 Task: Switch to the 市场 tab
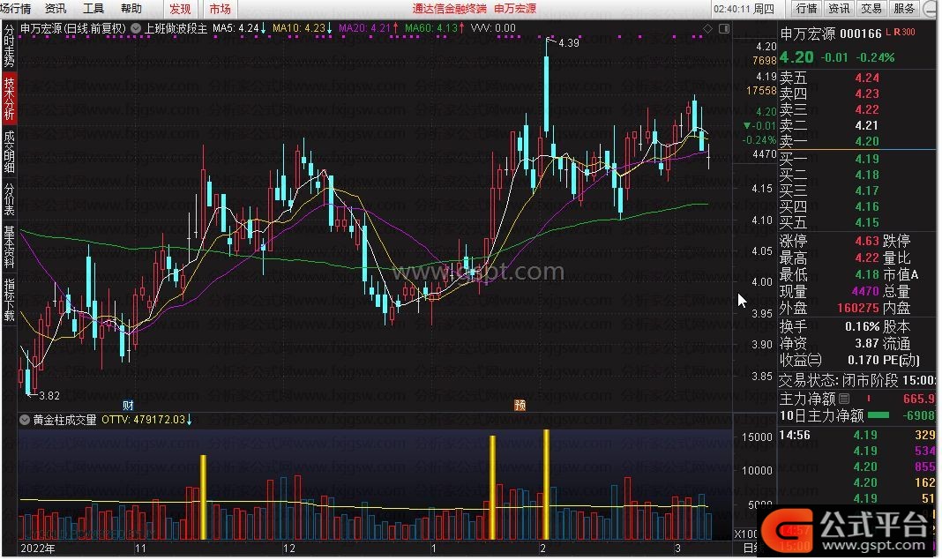coord(220,9)
